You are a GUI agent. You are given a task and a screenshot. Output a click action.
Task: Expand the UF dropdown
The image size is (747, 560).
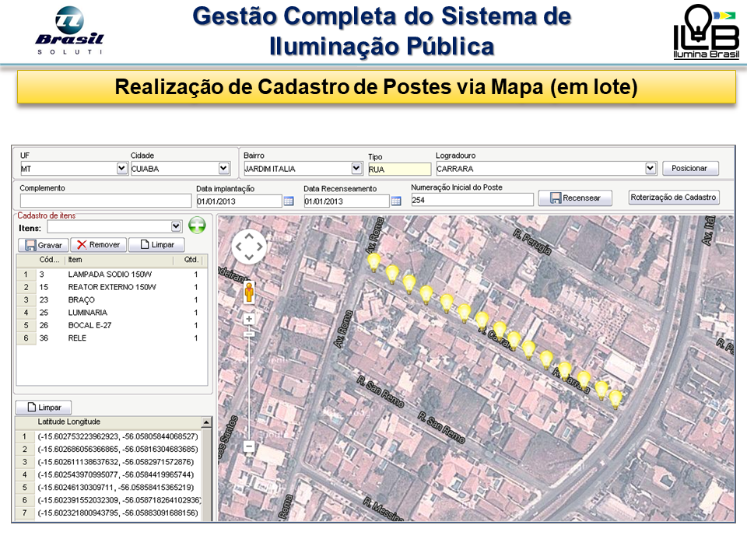(x=121, y=168)
